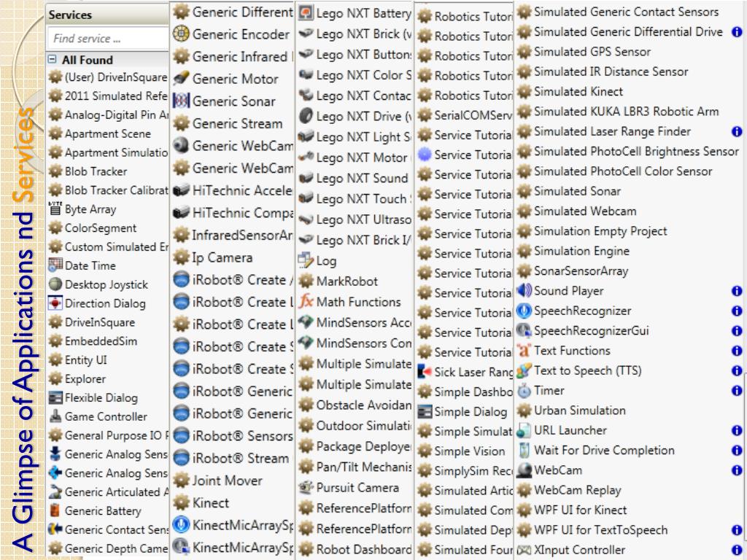Click the Byte Array service icon

point(55,209)
